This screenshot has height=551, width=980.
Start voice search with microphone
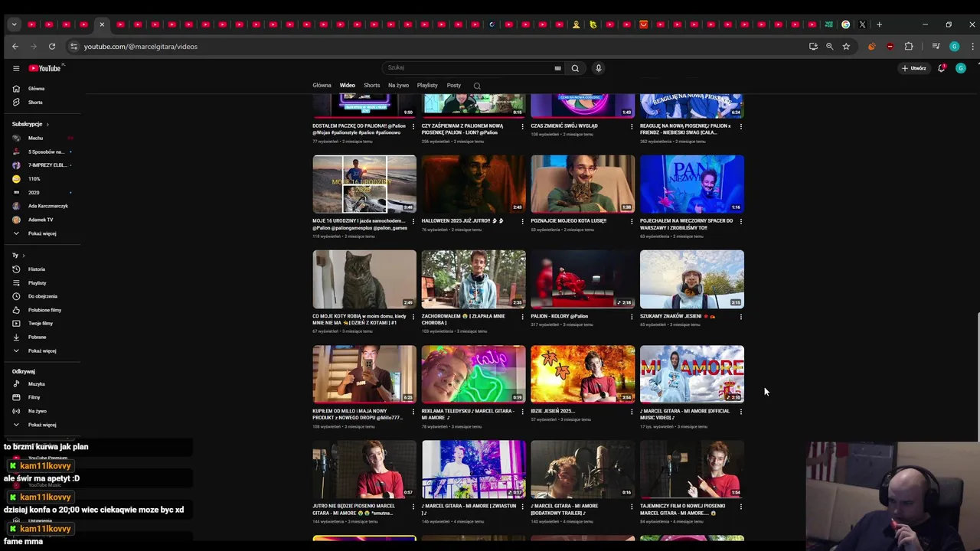pos(599,68)
